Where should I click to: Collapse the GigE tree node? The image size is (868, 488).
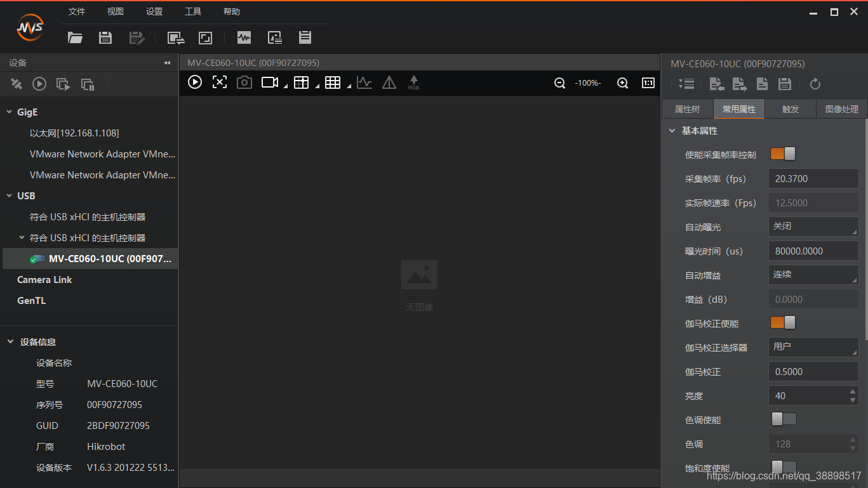tap(10, 112)
